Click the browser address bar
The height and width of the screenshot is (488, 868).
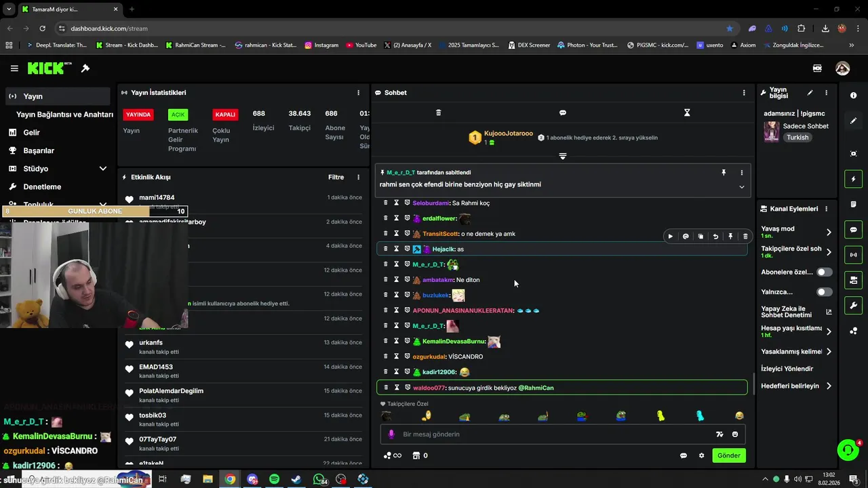(390, 28)
